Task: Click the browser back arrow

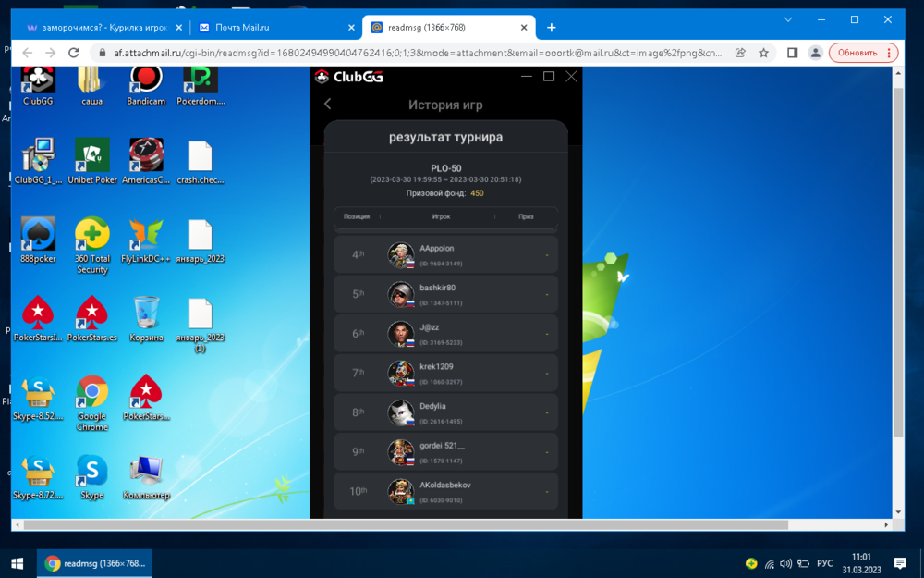Action: point(27,53)
